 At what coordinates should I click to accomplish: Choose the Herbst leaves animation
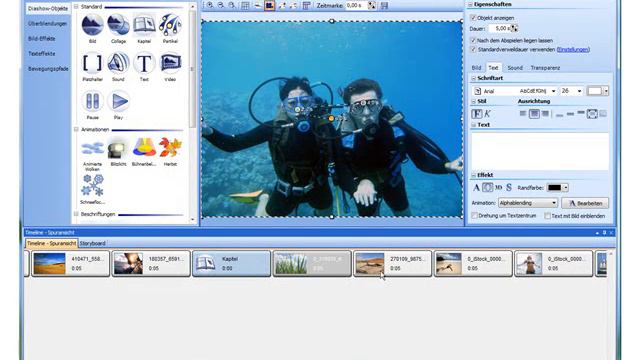170,148
